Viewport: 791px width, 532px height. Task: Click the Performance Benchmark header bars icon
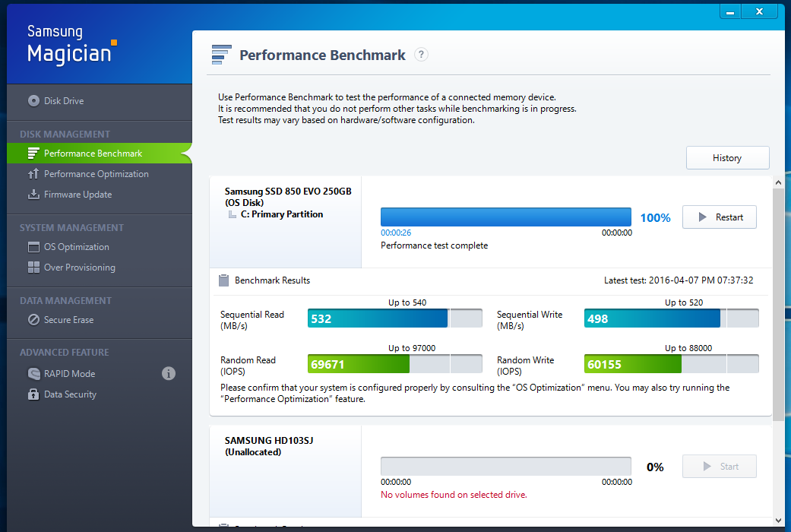point(221,55)
